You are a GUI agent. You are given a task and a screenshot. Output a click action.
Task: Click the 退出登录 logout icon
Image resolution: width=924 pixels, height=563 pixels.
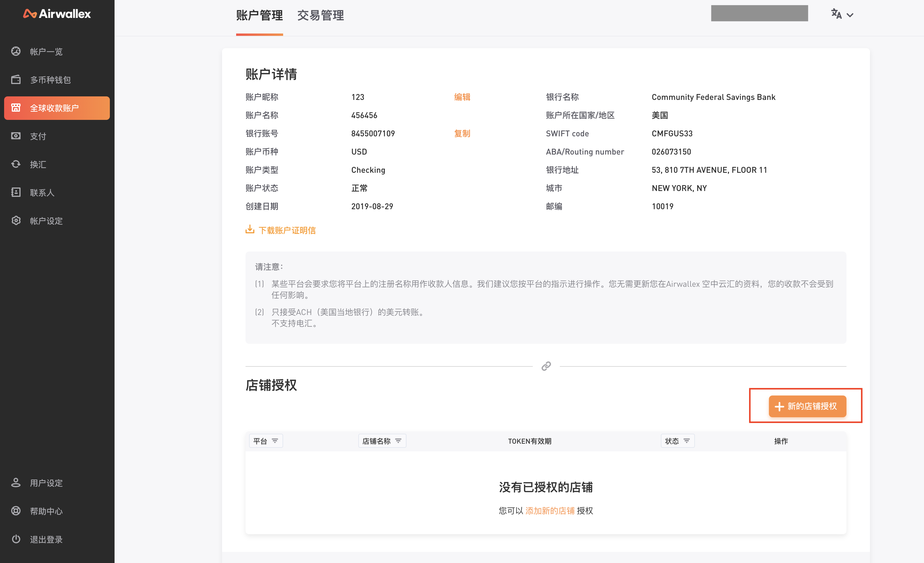pos(16,539)
